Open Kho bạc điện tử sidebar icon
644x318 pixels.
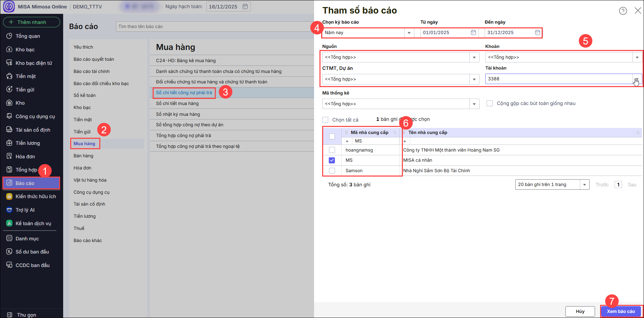(x=9, y=63)
